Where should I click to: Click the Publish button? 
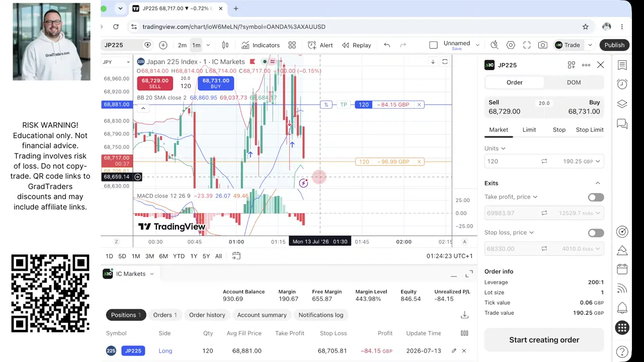point(614,45)
